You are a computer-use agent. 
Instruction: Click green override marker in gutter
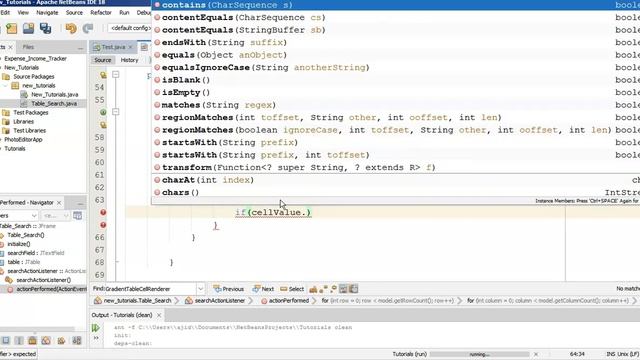coord(103,112)
